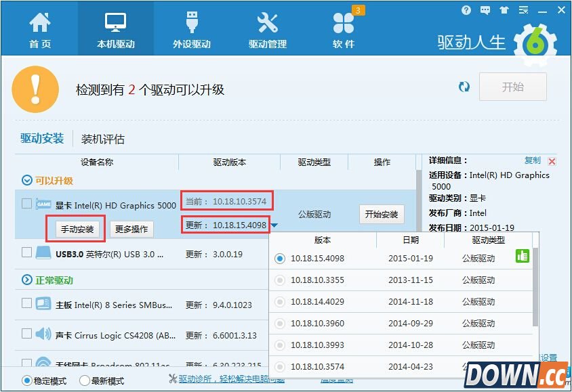Open the main menu list icon
Image resolution: width=572 pixels, height=392 pixels.
point(523,10)
